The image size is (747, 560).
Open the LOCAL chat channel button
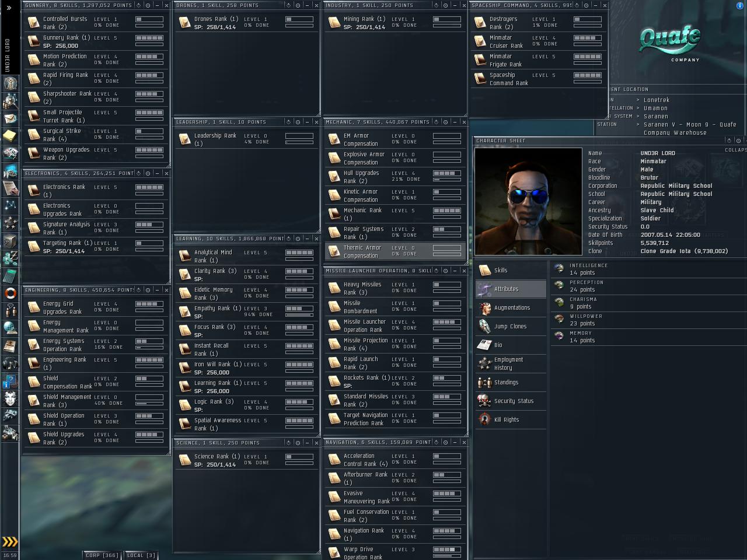coord(141,555)
